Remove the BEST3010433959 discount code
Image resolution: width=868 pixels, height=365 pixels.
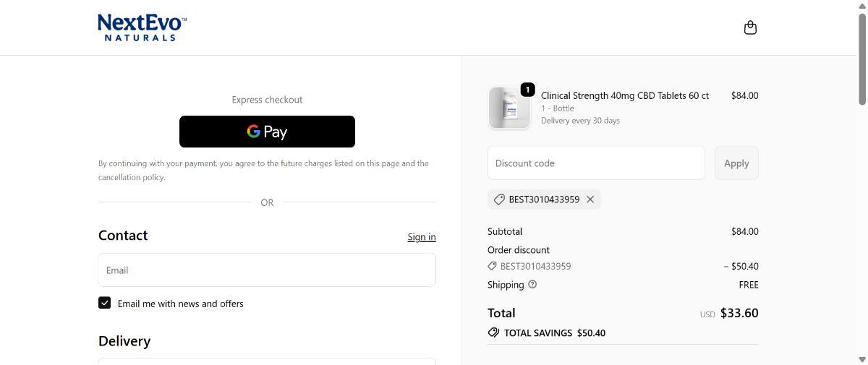pyautogui.click(x=590, y=199)
